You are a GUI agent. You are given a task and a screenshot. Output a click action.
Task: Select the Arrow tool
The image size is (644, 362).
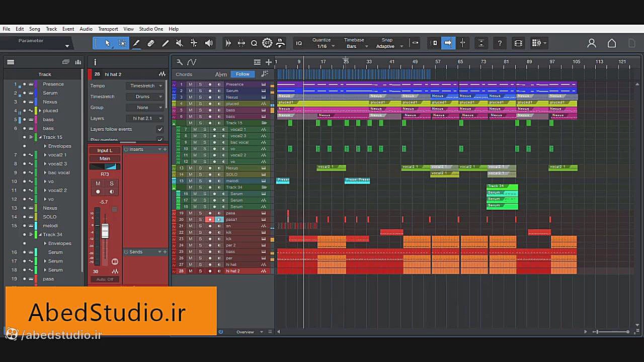pyautogui.click(x=107, y=43)
